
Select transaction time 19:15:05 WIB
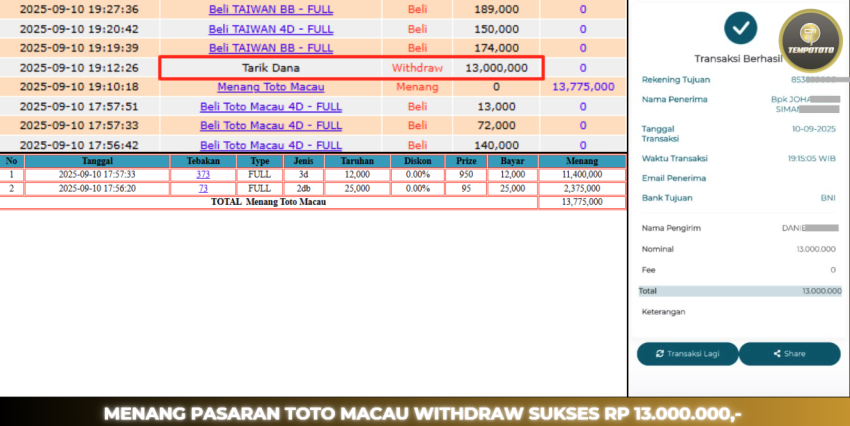pyautogui.click(x=812, y=158)
